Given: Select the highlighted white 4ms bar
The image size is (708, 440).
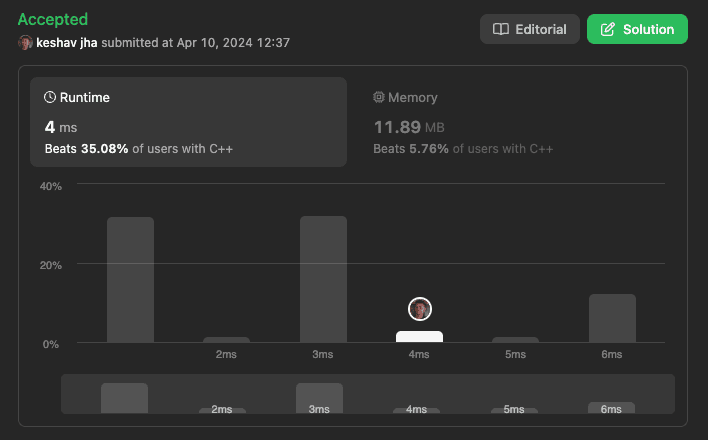Looking at the screenshot, I should 420,337.
